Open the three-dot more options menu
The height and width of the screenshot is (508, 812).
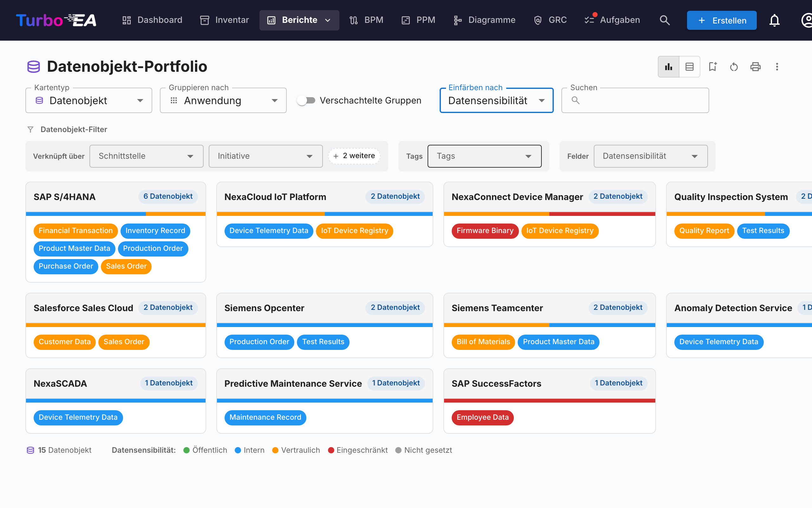(x=777, y=67)
